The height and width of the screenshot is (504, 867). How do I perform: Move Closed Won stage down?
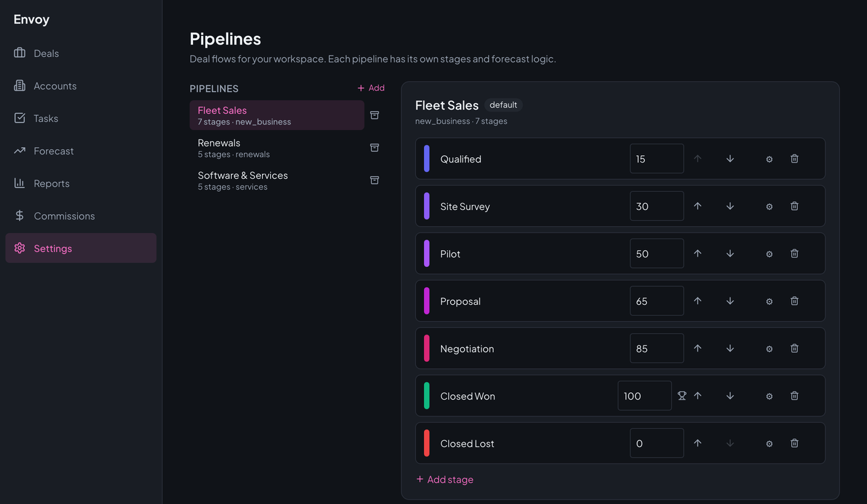click(x=730, y=396)
